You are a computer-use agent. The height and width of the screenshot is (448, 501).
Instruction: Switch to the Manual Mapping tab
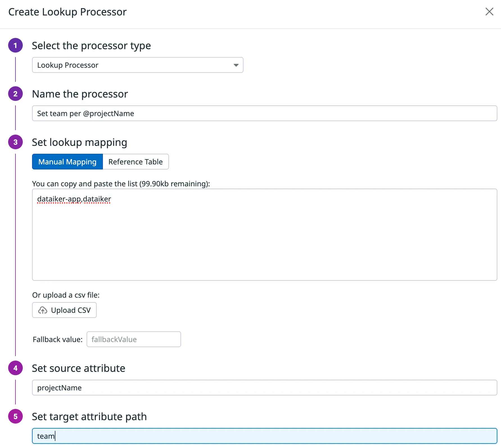[x=67, y=162]
